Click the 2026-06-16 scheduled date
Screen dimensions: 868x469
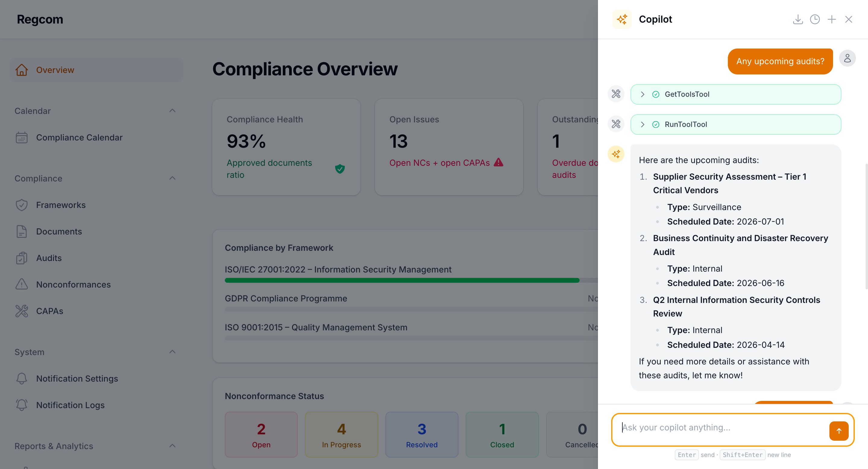760,283
